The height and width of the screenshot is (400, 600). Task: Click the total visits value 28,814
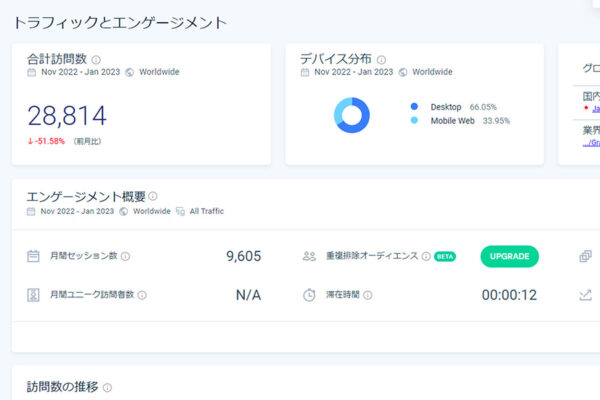tap(67, 116)
